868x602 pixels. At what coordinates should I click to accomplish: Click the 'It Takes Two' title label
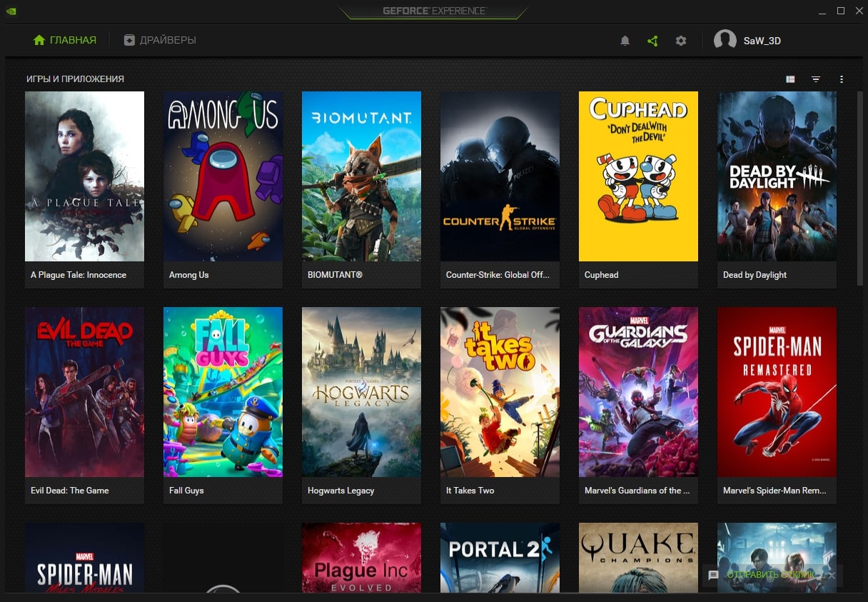[470, 491]
